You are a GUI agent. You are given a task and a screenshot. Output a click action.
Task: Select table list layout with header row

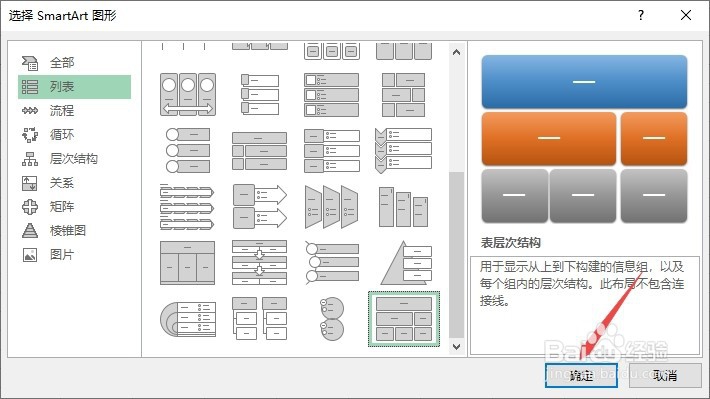click(x=188, y=263)
